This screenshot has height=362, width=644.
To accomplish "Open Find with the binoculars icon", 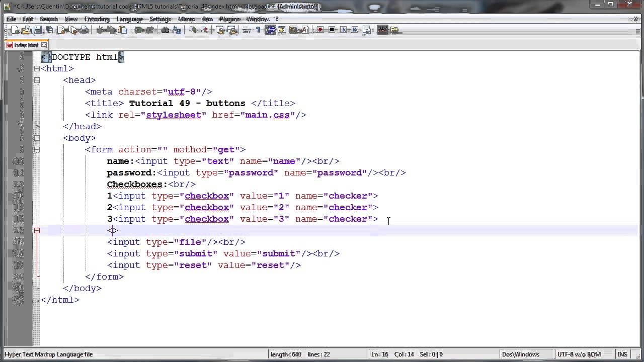I will click(x=165, y=30).
